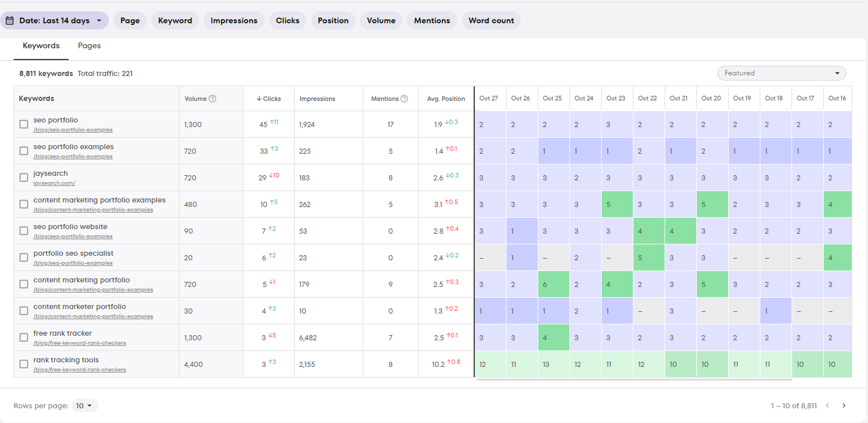Image resolution: width=868 pixels, height=423 pixels.
Task: Select the 'jaysearch' keyword checkbox
Action: click(x=23, y=177)
